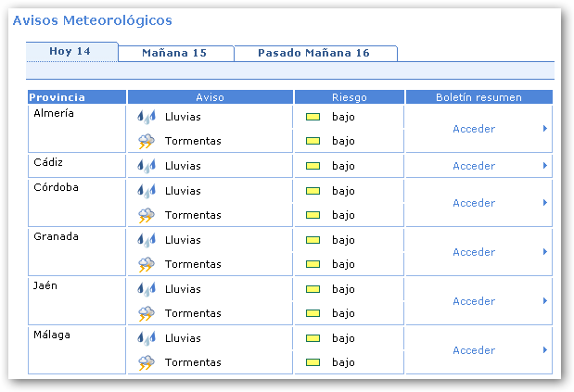Click the Provincia column header
This screenshot has width=574, height=392.
pyautogui.click(x=57, y=97)
